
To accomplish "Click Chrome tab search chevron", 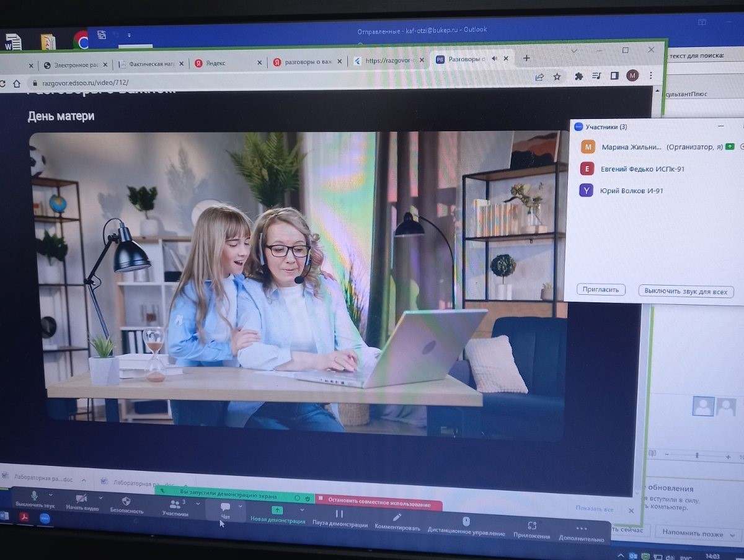I will 575,51.
